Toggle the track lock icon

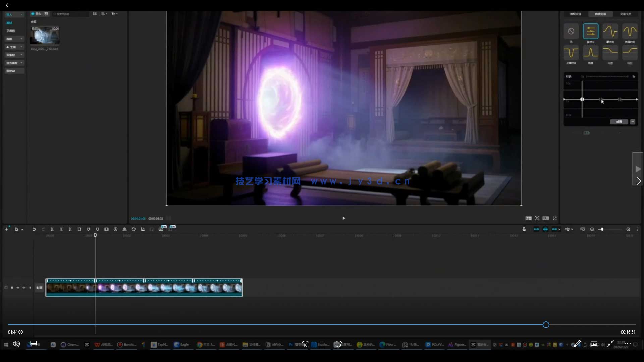[12, 288]
